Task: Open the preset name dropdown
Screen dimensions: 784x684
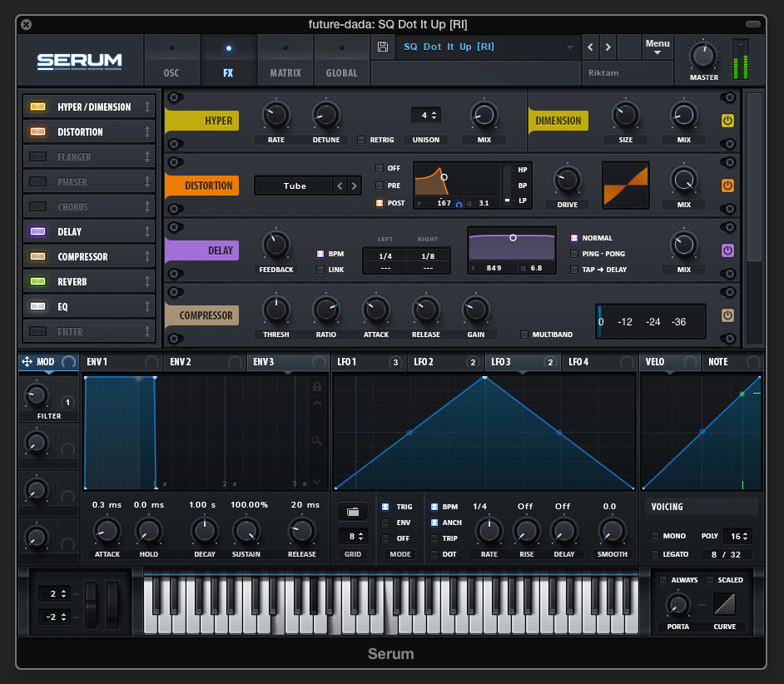Action: pyautogui.click(x=570, y=47)
